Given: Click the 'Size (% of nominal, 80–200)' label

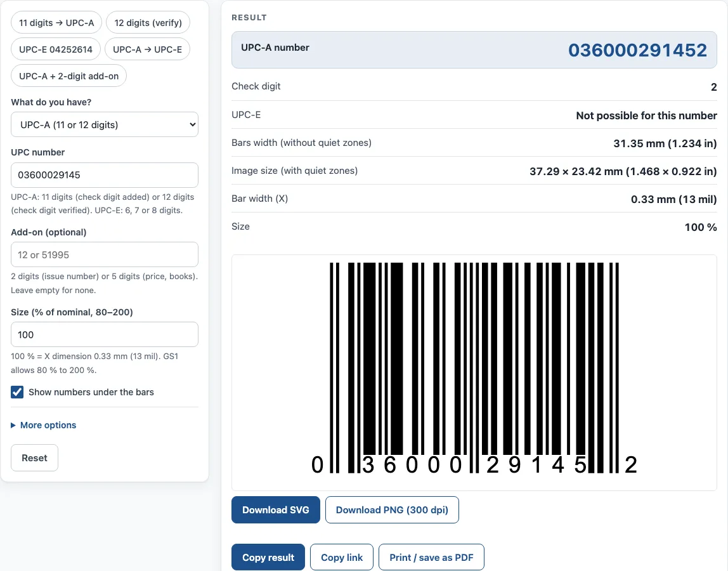Looking at the screenshot, I should tap(72, 312).
